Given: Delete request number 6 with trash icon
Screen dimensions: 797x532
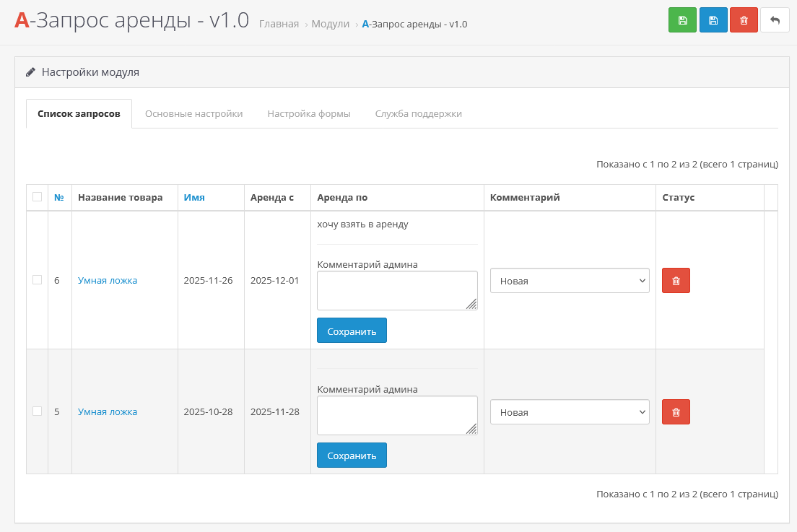Looking at the screenshot, I should coord(676,281).
